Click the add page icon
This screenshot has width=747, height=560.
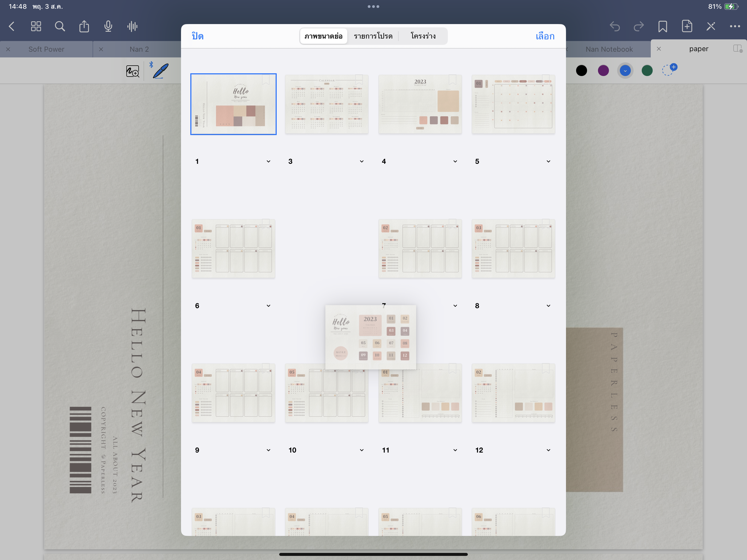[687, 26]
